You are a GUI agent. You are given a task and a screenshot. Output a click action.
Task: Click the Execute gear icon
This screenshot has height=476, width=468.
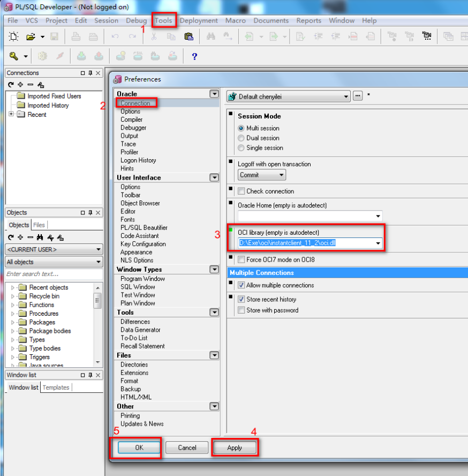[x=42, y=56]
